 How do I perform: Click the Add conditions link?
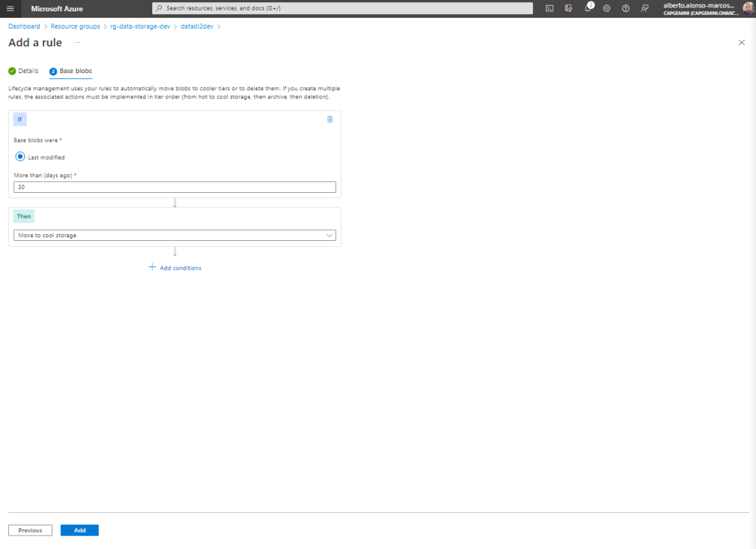tap(175, 267)
